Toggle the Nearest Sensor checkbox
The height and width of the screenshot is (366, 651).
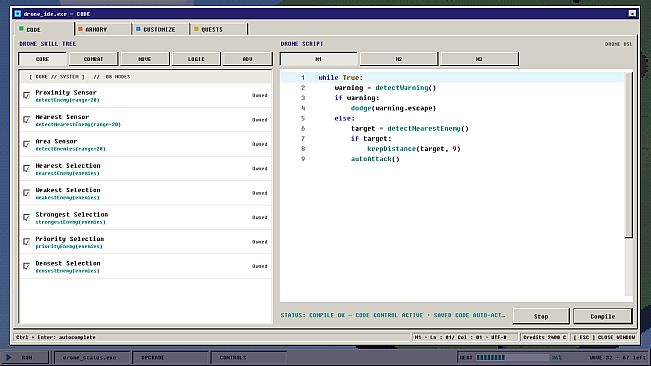click(27, 120)
